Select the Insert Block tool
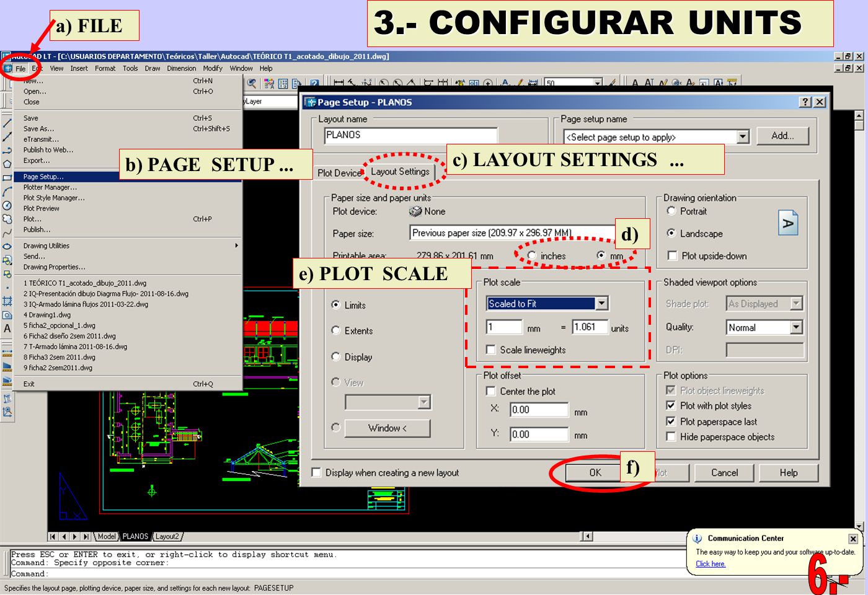Screen dimensions: 868x595 click(x=7, y=260)
